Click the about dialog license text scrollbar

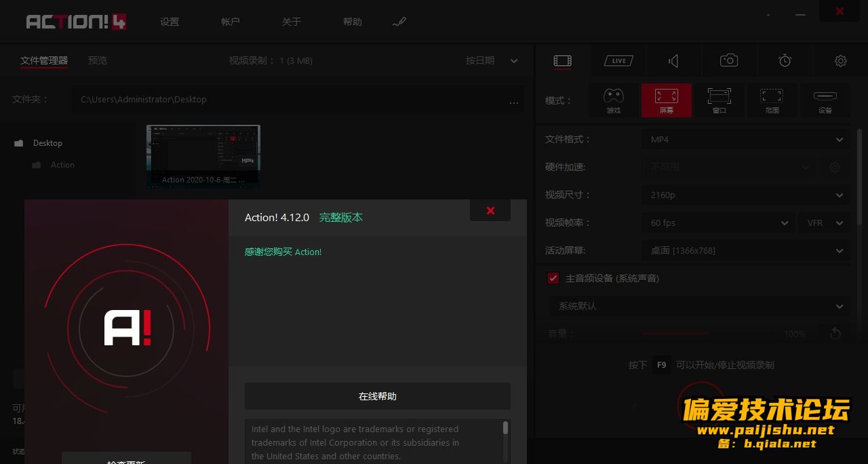[x=505, y=427]
